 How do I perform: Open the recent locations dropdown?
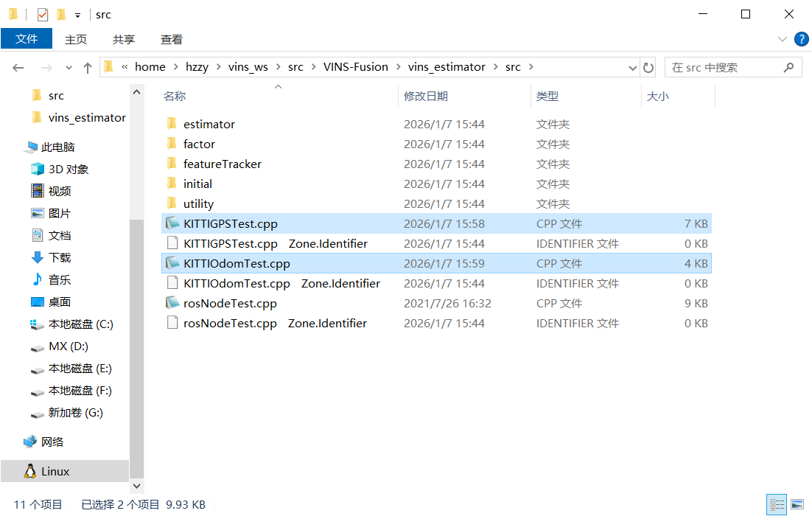pyautogui.click(x=69, y=68)
